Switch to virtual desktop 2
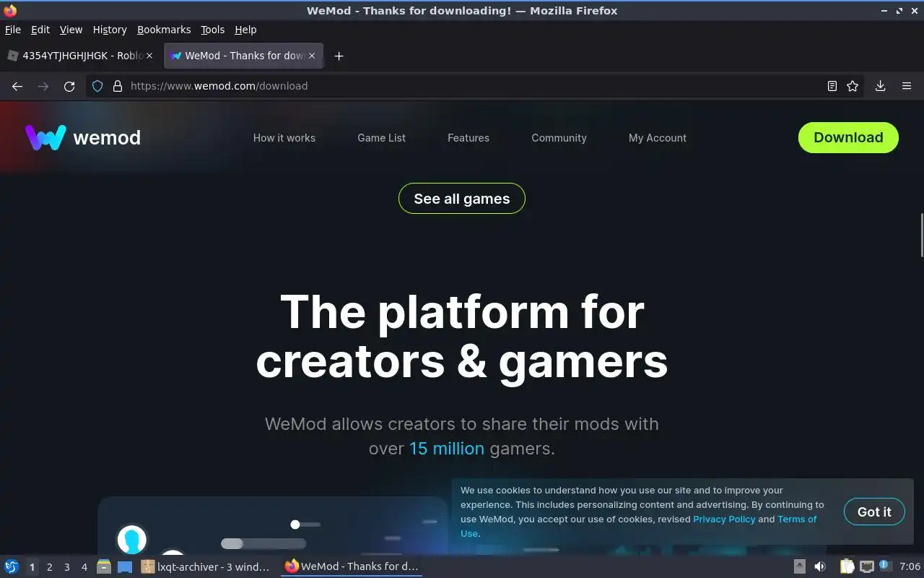Viewport: 924px width, 578px height. click(49, 567)
